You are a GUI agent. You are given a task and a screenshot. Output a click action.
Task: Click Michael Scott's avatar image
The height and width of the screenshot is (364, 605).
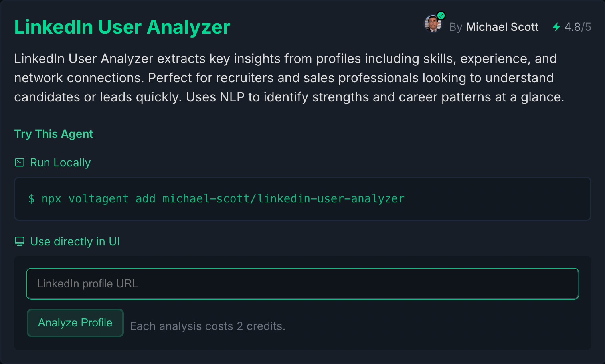[x=433, y=24]
